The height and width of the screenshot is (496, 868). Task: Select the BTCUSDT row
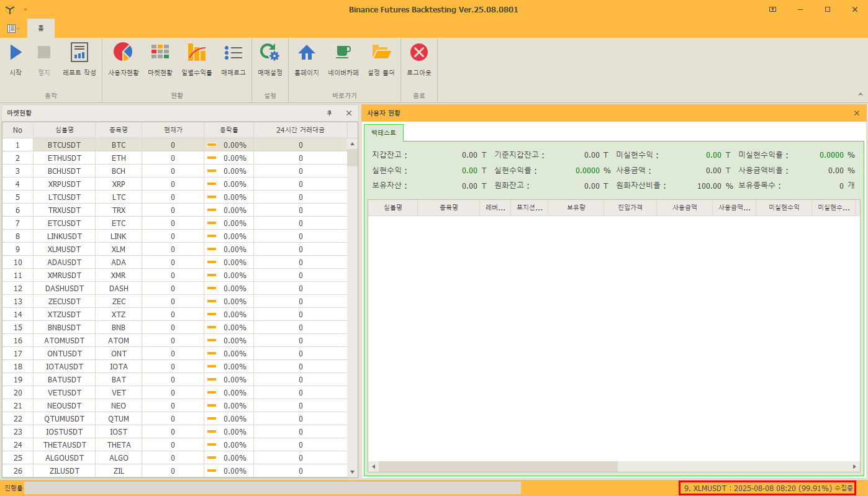(x=174, y=145)
